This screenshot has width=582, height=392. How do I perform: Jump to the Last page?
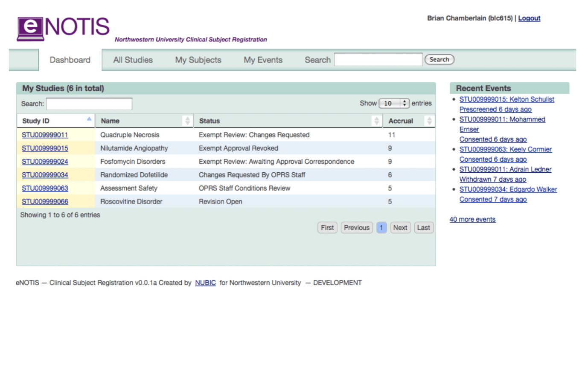click(x=423, y=227)
